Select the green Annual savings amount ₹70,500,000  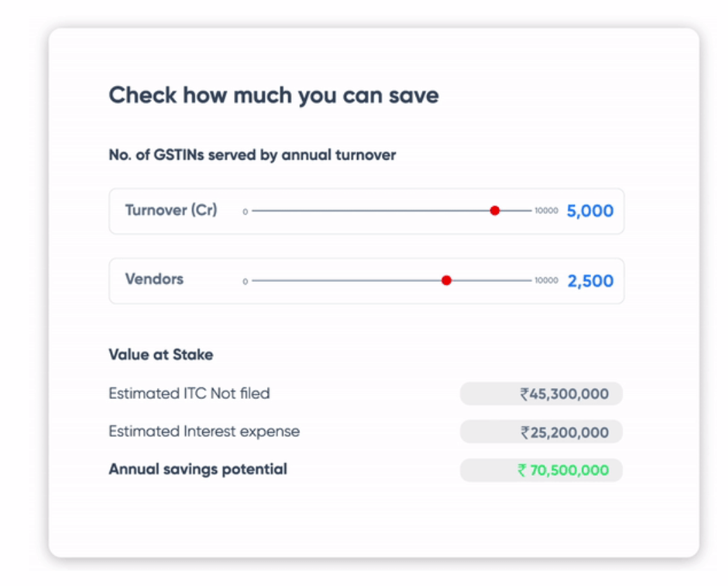click(563, 470)
